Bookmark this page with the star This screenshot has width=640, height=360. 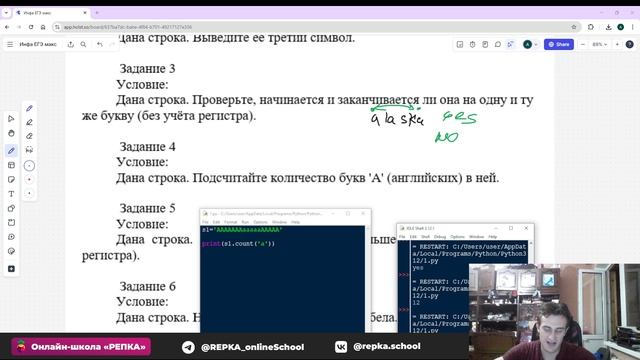tap(574, 27)
